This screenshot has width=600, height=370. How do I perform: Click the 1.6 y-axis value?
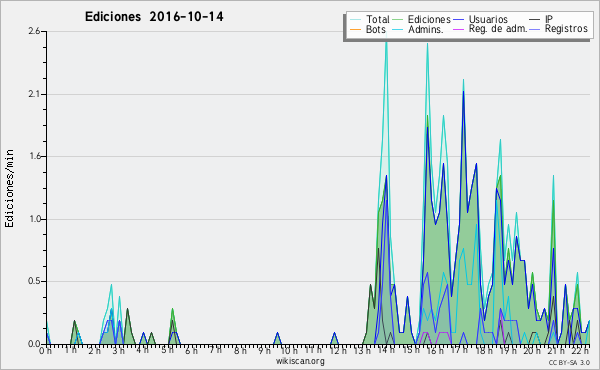click(x=34, y=156)
